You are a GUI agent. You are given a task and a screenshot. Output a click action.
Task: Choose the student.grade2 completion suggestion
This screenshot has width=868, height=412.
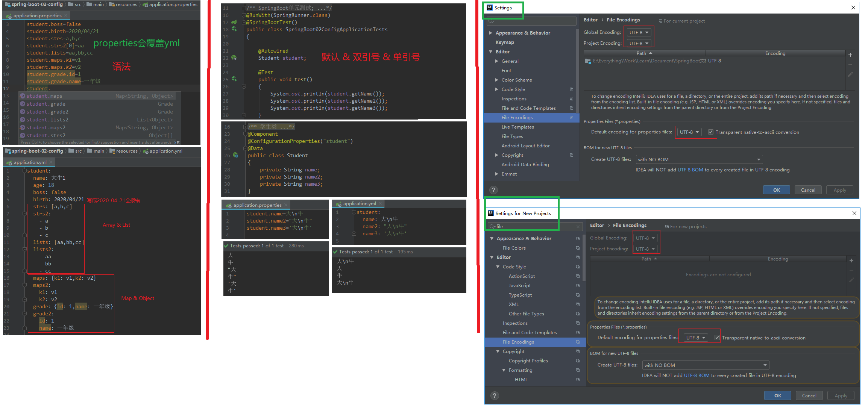tap(97, 112)
